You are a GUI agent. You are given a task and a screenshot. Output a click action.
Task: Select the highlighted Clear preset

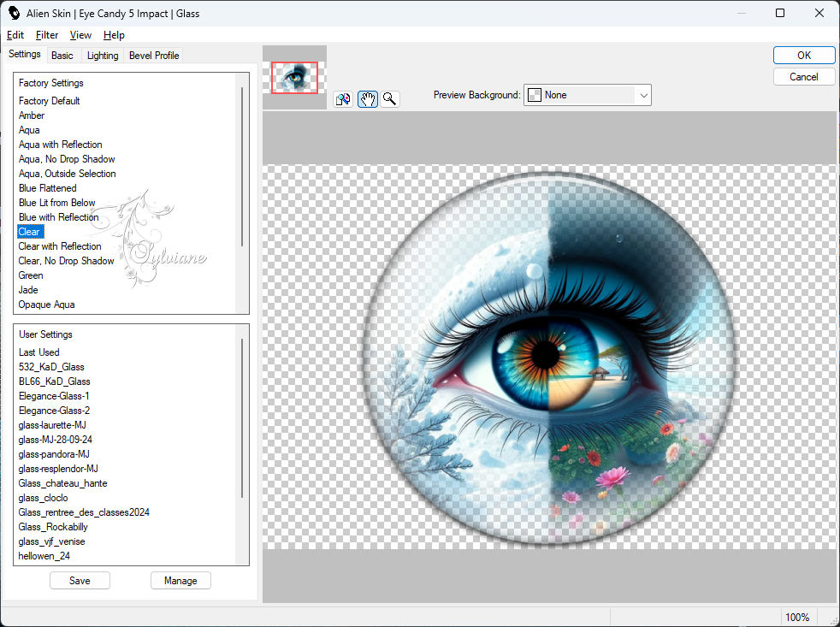pos(30,232)
